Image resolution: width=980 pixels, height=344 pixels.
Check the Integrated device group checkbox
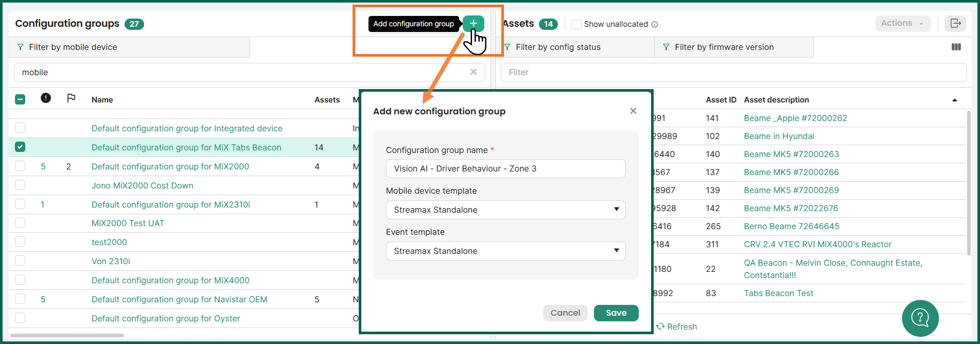20,128
